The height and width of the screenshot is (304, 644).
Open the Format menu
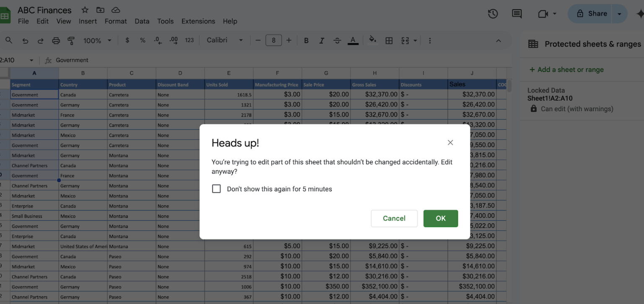point(116,21)
